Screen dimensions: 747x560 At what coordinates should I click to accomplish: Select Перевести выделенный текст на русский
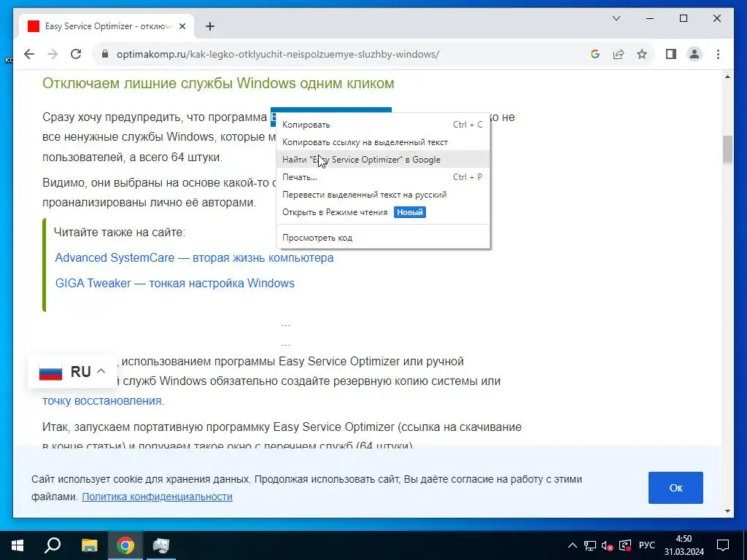(x=383, y=194)
